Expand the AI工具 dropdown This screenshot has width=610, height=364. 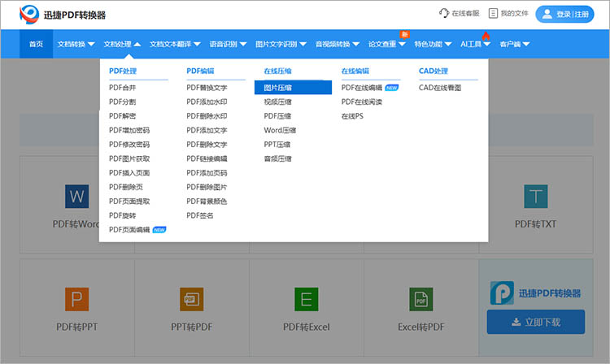(x=476, y=45)
